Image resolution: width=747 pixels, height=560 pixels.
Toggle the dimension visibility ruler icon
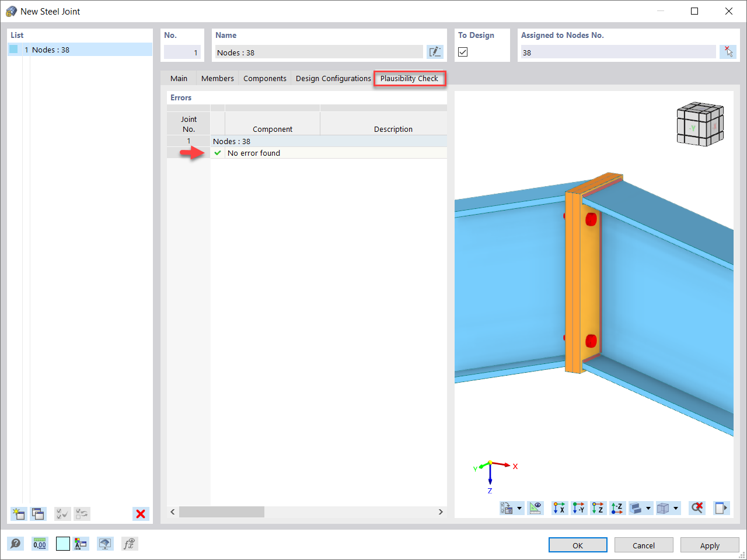[x=536, y=508]
